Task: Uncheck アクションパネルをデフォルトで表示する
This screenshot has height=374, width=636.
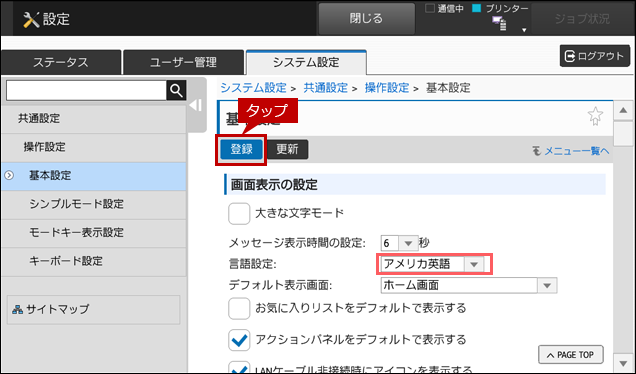Action: click(239, 340)
